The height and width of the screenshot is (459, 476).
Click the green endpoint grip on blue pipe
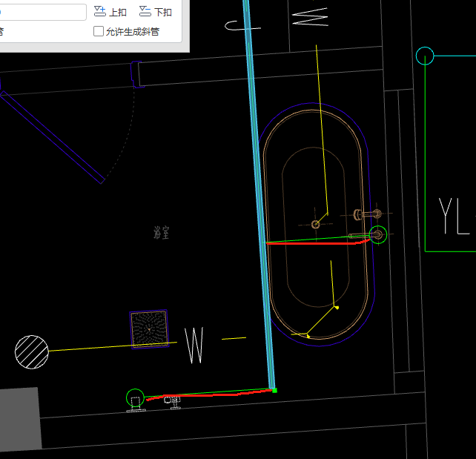pyautogui.click(x=274, y=390)
